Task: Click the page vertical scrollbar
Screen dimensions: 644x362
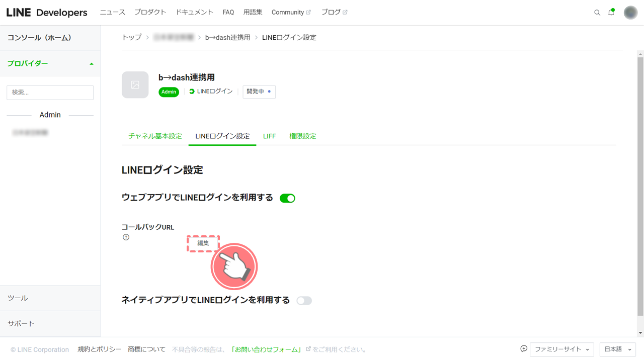Action: coord(640,186)
